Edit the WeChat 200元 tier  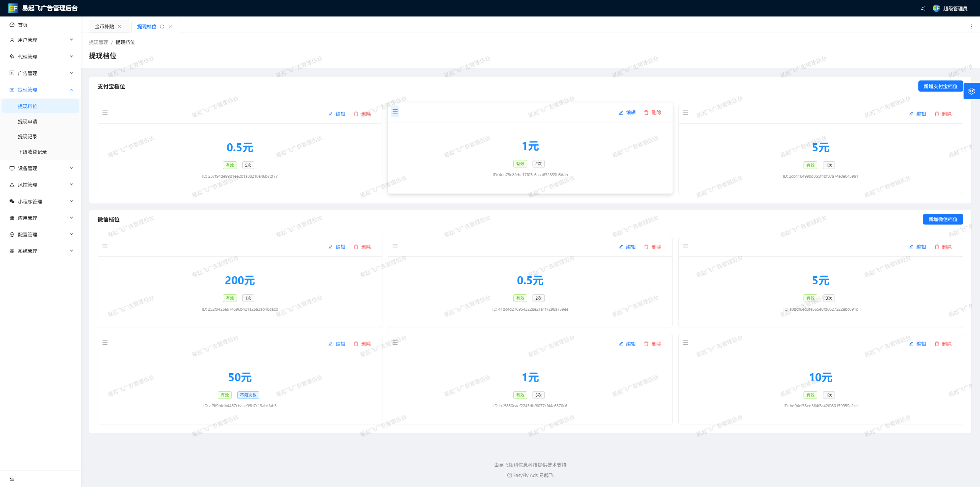point(336,247)
